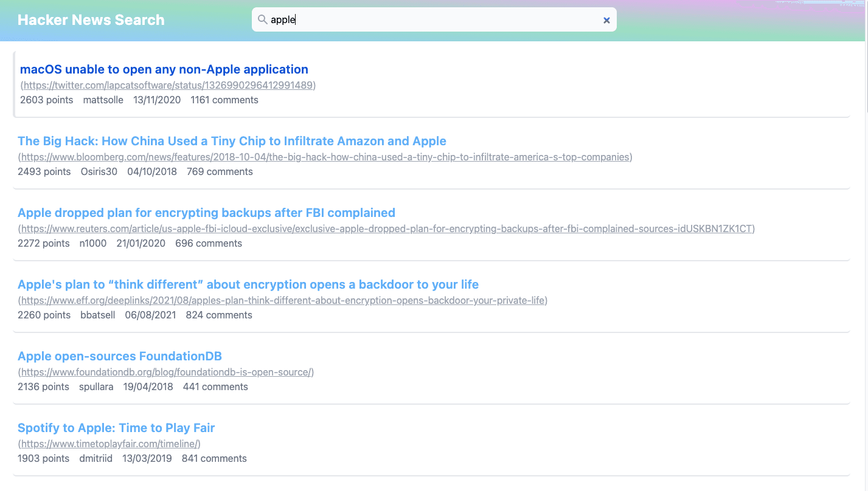Click '2493 points' on The Big Hack
868x491 pixels.
point(44,171)
